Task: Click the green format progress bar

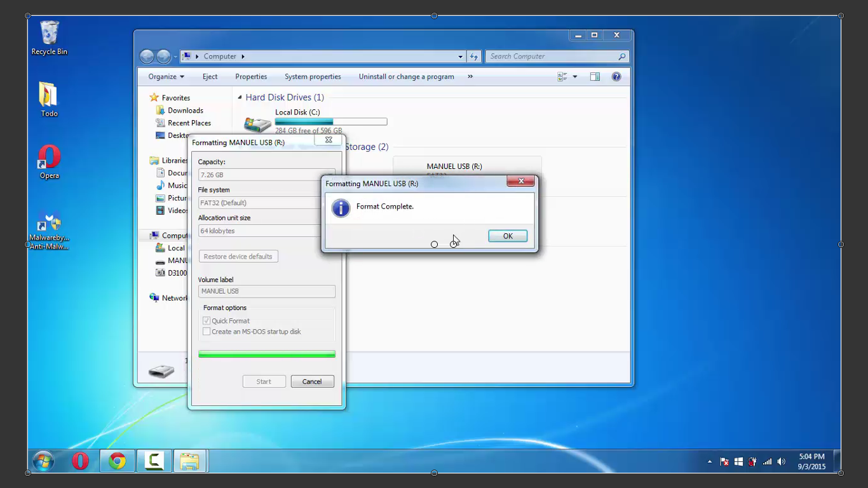Action: click(x=267, y=354)
